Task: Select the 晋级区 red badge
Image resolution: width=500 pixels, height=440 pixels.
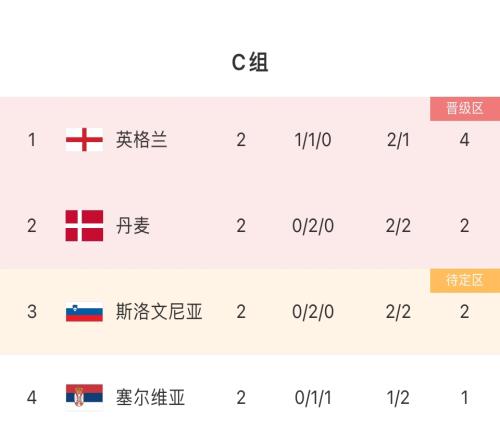Action: tap(465, 109)
